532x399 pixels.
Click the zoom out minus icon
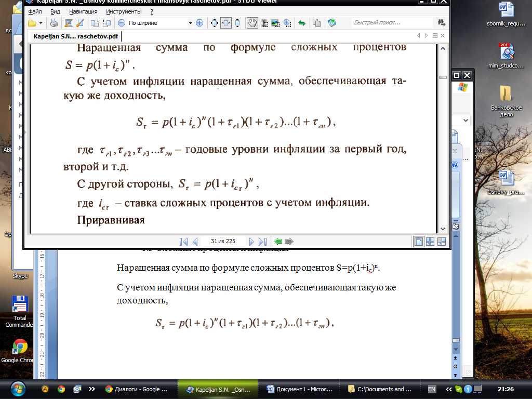coord(122,23)
